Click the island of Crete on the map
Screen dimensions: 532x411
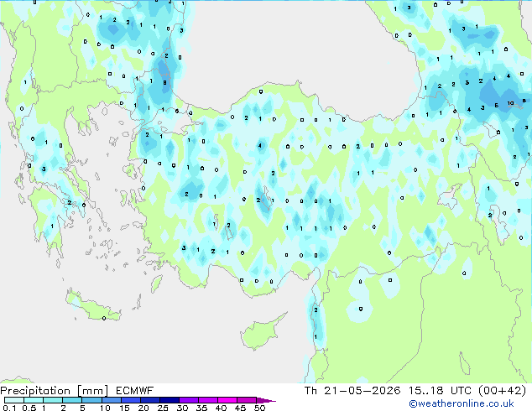point(91,307)
